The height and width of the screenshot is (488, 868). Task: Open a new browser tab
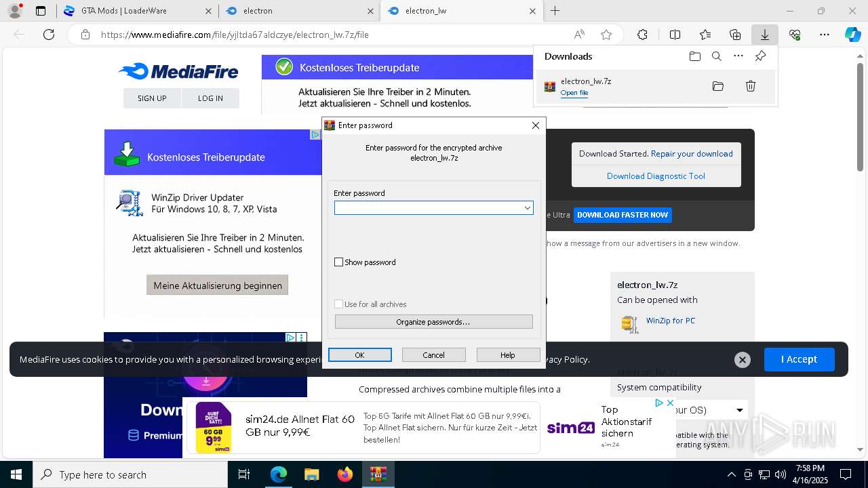tap(555, 11)
